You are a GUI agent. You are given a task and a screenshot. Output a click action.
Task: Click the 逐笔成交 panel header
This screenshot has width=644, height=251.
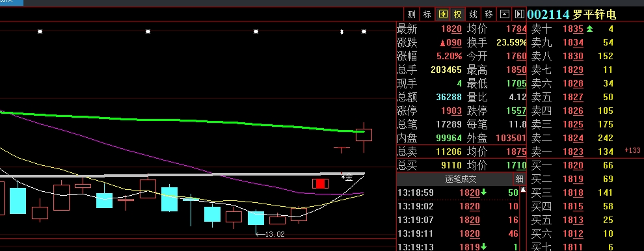[x=461, y=179]
